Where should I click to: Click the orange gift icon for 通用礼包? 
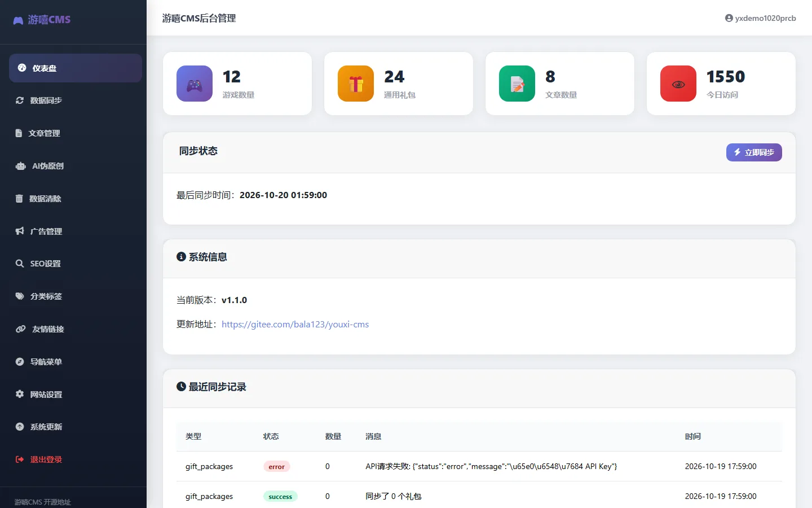pyautogui.click(x=356, y=84)
